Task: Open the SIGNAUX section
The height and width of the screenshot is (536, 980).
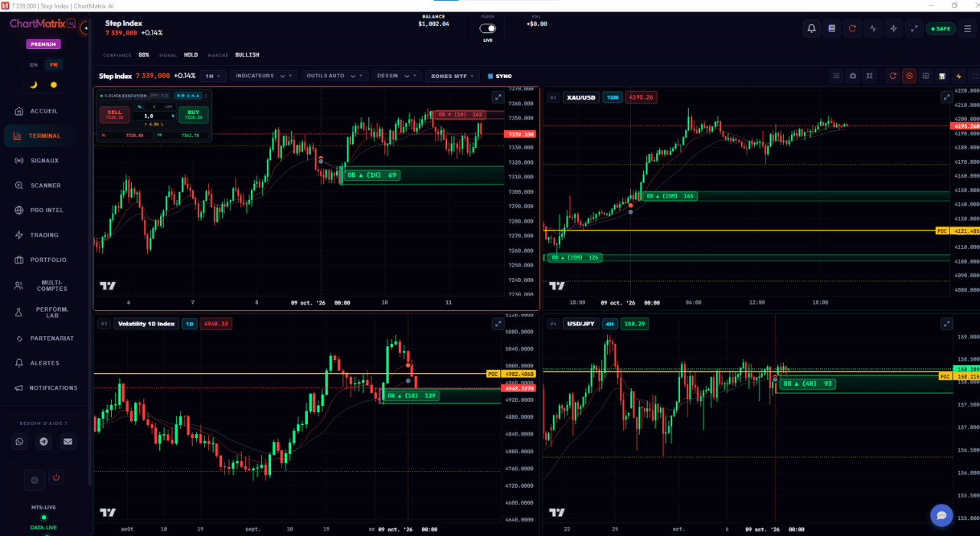Action: point(45,161)
